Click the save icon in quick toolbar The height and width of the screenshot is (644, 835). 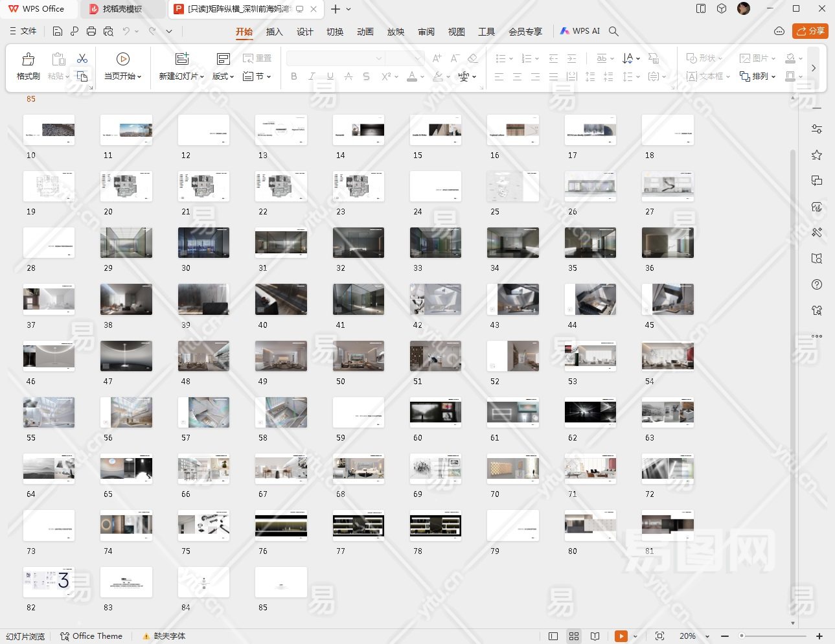[x=58, y=31]
